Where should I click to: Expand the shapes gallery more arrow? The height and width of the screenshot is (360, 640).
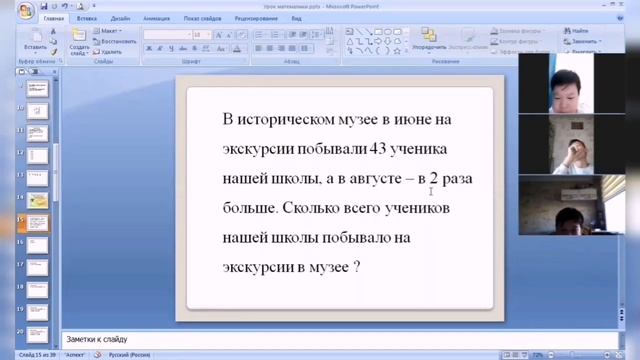pyautogui.click(x=406, y=51)
